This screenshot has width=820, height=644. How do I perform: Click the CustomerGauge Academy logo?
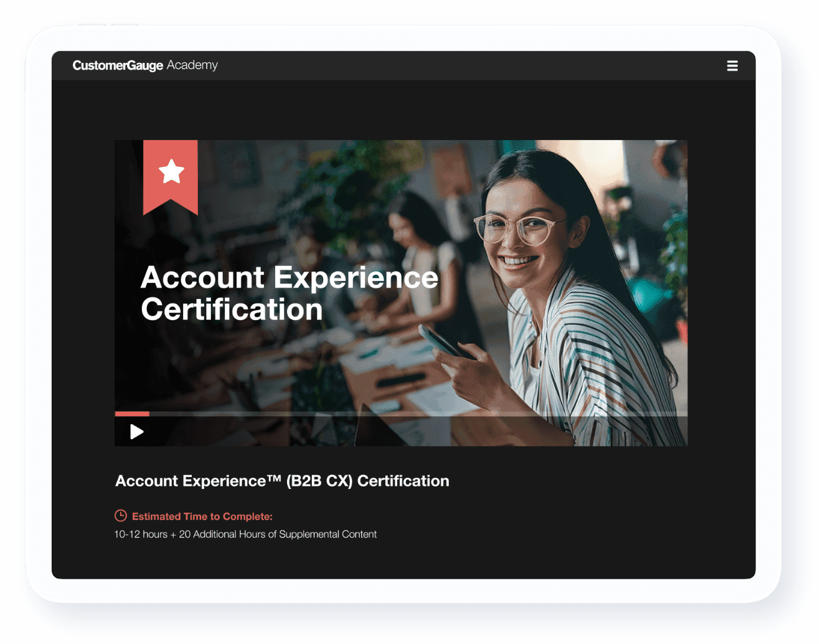click(x=145, y=65)
